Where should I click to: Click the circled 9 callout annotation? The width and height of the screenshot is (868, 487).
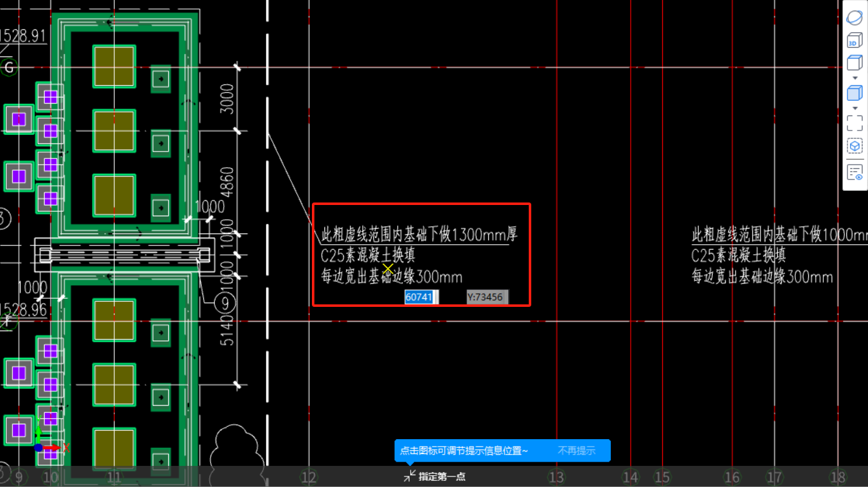(224, 303)
